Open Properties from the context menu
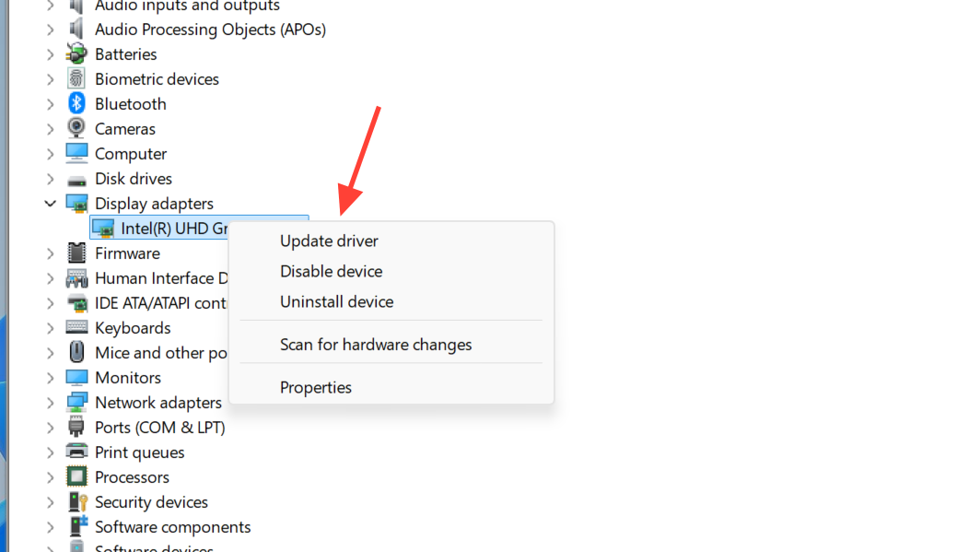This screenshot has height=552, width=980. coord(316,388)
